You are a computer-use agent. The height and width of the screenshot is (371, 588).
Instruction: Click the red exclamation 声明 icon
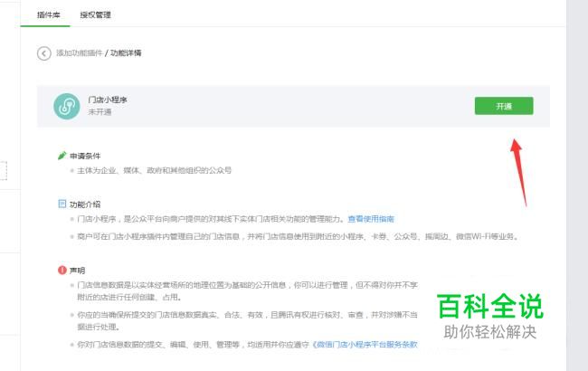click(x=62, y=270)
